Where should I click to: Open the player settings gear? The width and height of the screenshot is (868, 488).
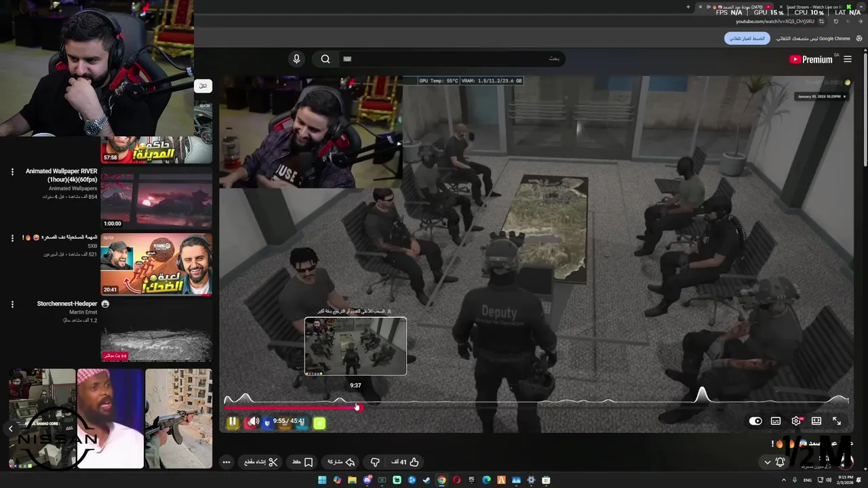point(796,421)
